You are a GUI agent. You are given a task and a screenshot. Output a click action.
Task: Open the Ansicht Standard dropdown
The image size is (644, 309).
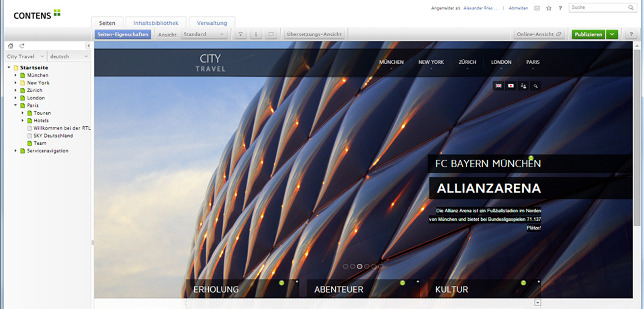coord(204,34)
